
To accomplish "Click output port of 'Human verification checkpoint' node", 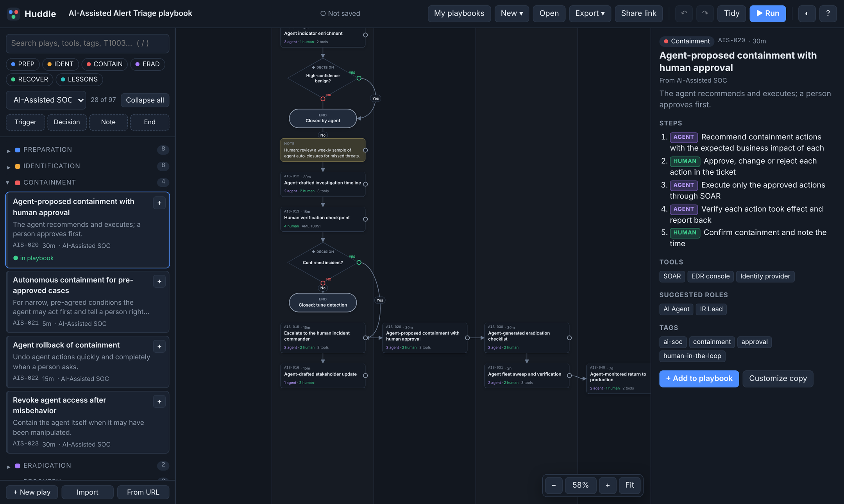I will pyautogui.click(x=365, y=219).
